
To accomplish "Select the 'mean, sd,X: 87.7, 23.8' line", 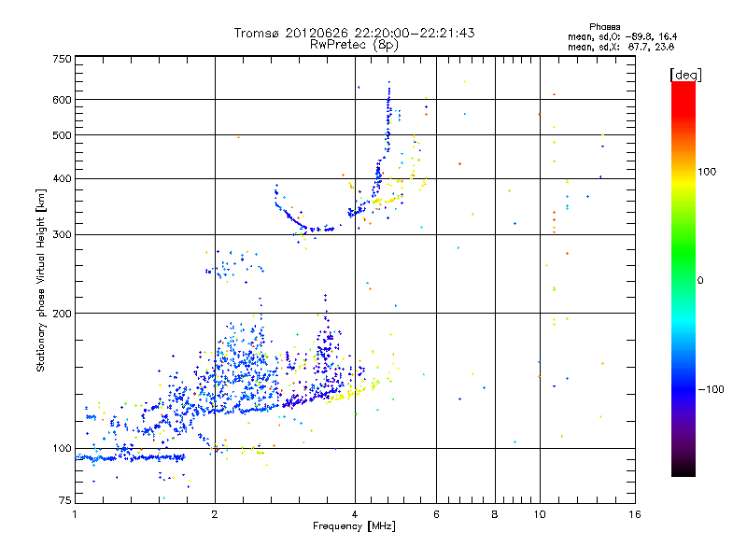I will [621, 47].
